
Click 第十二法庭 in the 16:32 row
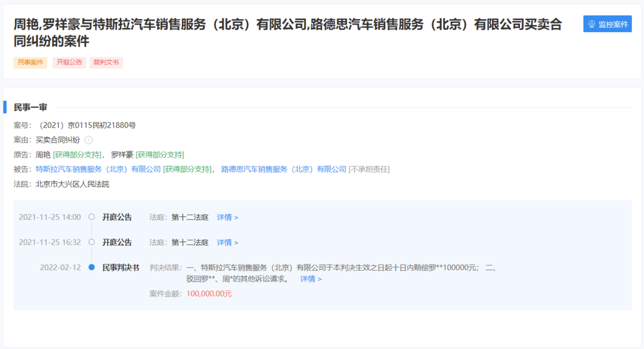click(x=190, y=243)
